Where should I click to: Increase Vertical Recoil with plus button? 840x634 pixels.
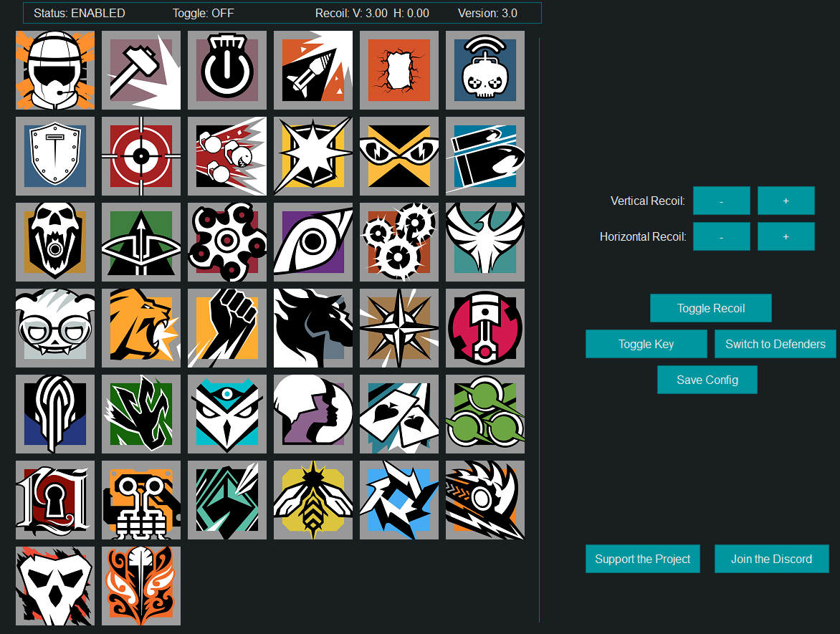tap(786, 201)
